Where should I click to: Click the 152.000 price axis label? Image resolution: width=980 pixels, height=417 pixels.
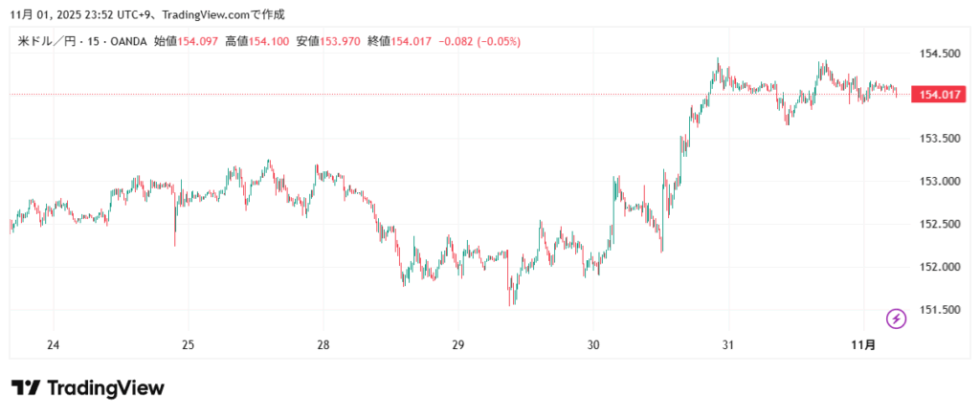pos(937,267)
